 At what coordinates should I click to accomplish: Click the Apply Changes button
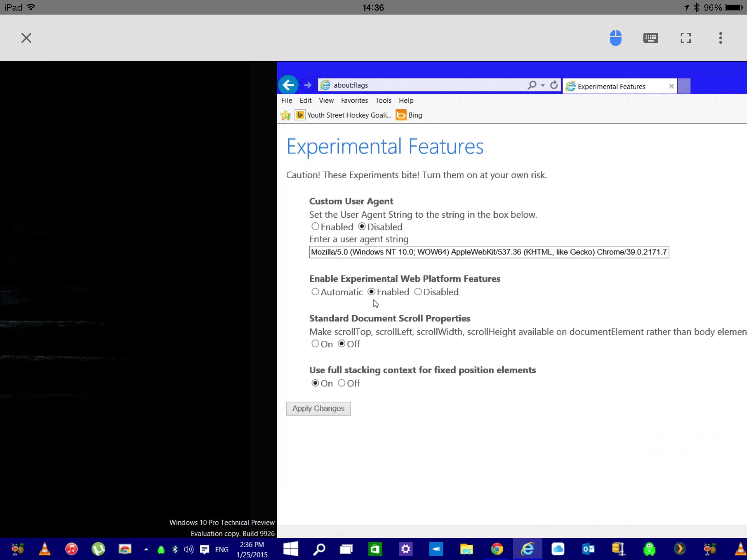[x=318, y=408]
